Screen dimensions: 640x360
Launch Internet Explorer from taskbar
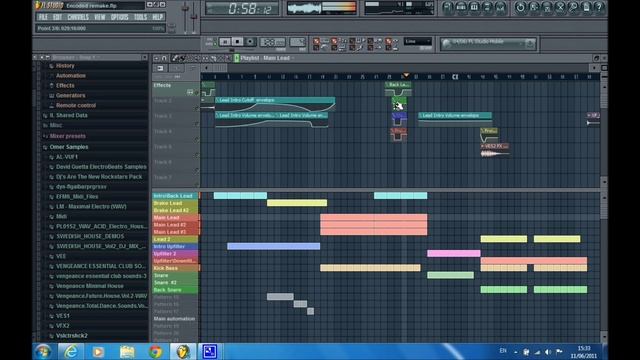(x=71, y=351)
